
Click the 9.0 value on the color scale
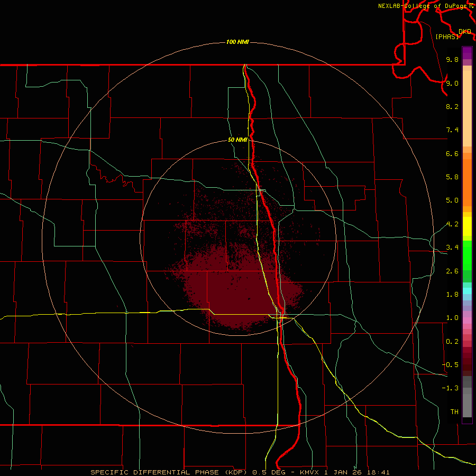(452, 83)
